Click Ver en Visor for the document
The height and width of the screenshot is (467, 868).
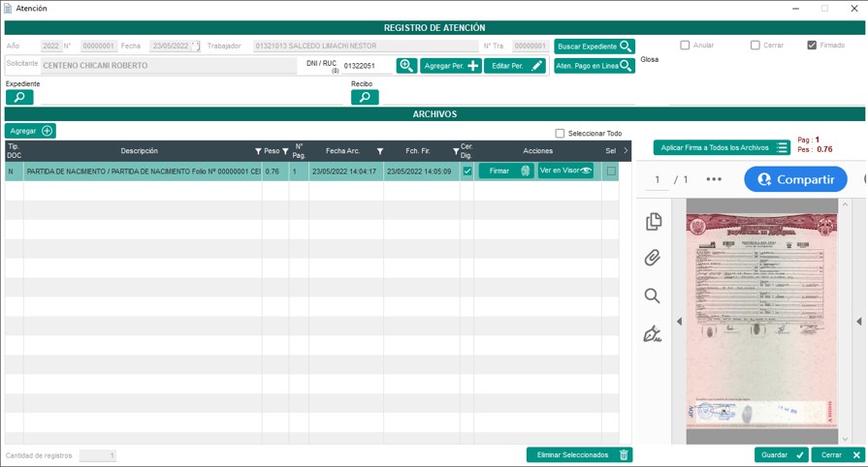click(x=565, y=171)
